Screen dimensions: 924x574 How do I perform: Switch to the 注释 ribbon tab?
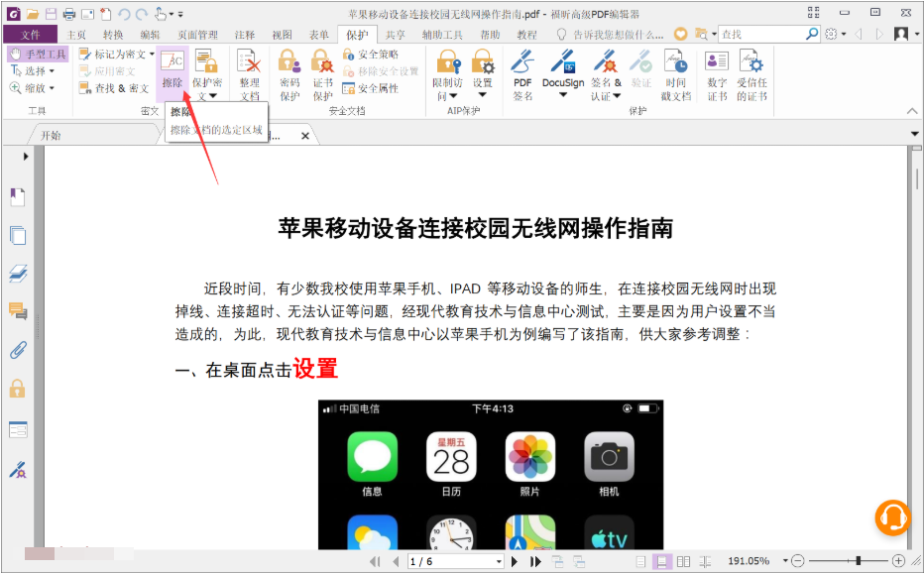(x=245, y=35)
